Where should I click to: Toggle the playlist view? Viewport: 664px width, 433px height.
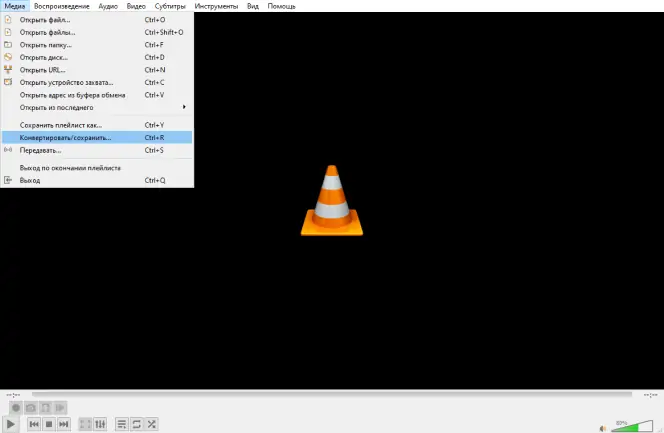[x=122, y=424]
